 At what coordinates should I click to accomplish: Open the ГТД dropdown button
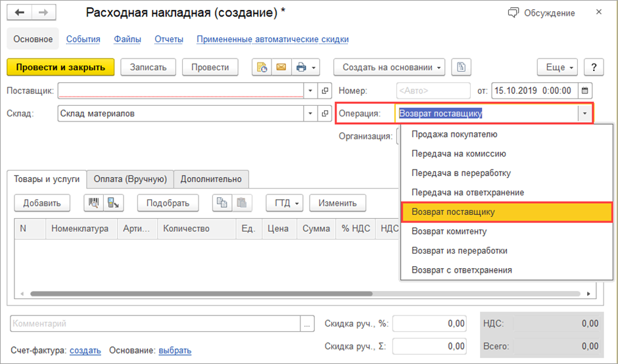(286, 203)
